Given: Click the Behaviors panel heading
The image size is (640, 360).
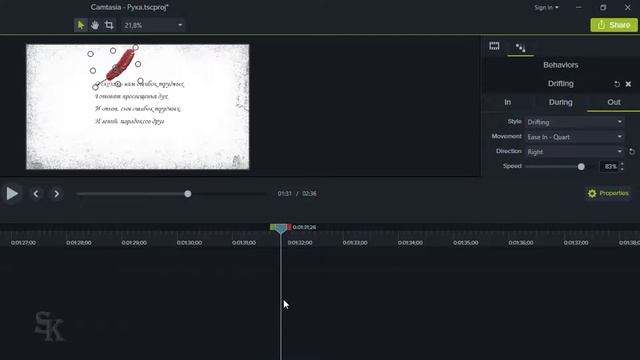Looking at the screenshot, I should pyautogui.click(x=560, y=65).
